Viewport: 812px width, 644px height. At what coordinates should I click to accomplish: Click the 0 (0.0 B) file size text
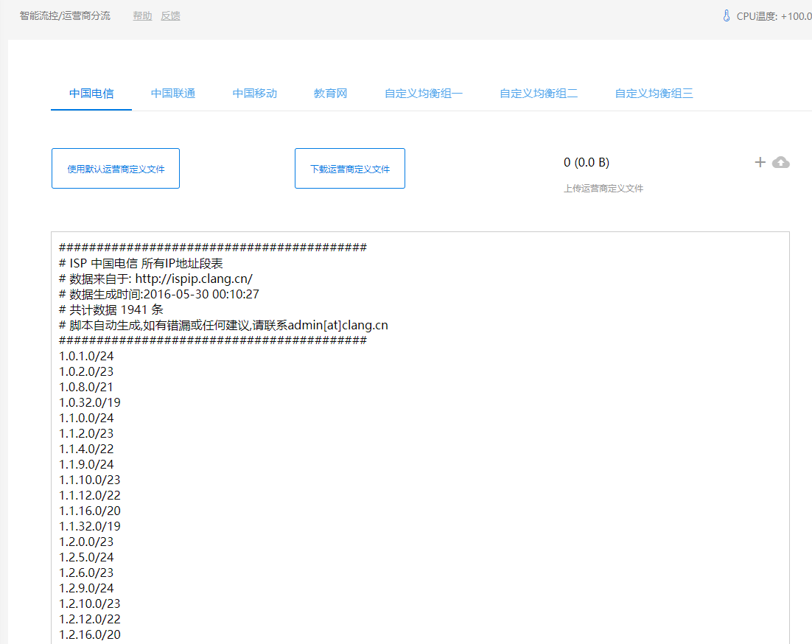[587, 162]
